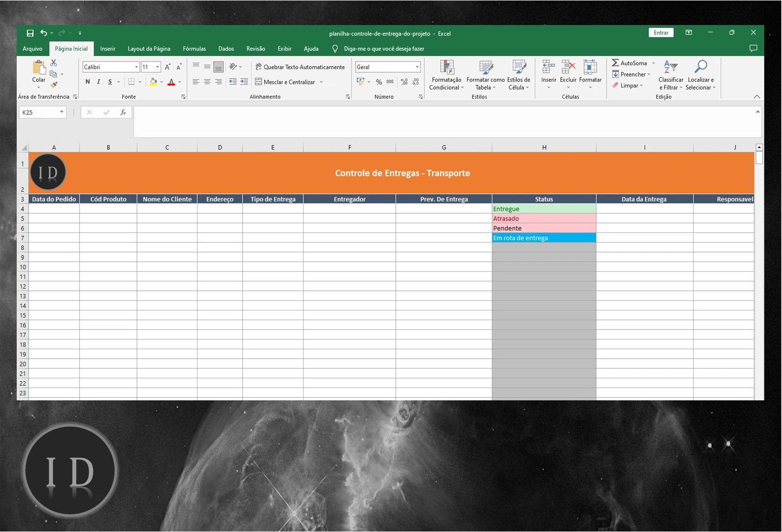Open the Arquivo menu
Image resolution: width=782 pixels, height=532 pixels.
pos(32,49)
